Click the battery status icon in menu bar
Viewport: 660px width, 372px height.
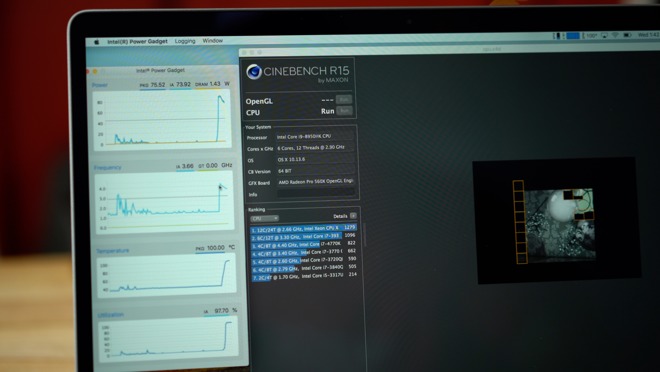point(627,35)
